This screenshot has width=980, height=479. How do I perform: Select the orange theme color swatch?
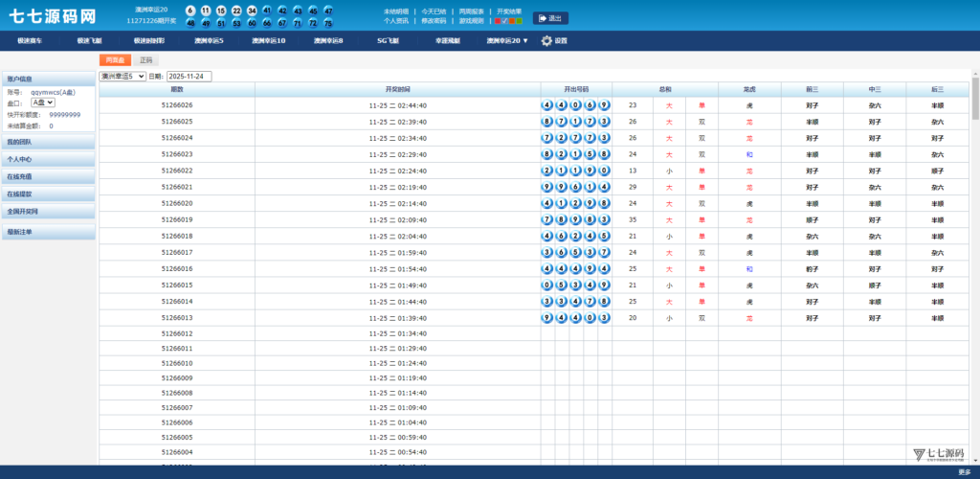click(x=512, y=20)
